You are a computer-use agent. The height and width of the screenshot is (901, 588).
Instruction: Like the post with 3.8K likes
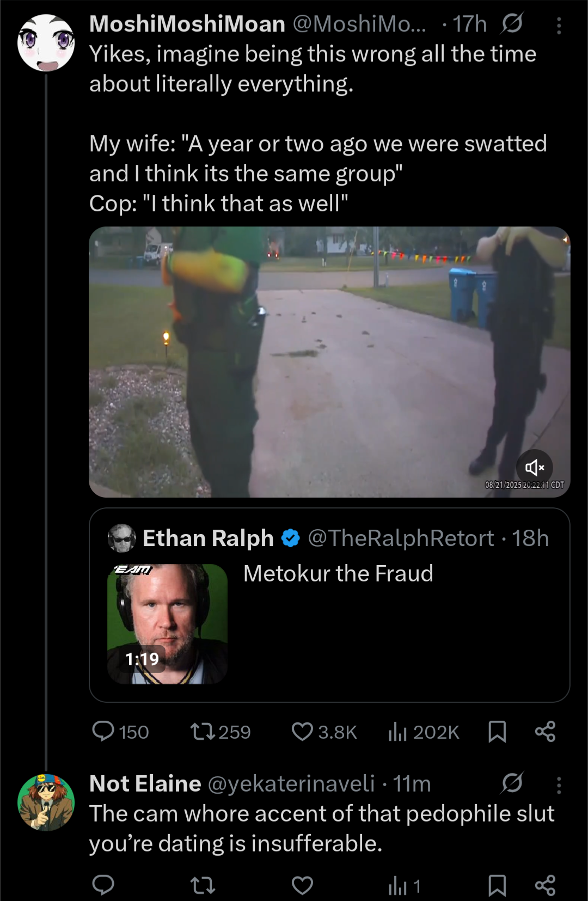pyautogui.click(x=303, y=732)
